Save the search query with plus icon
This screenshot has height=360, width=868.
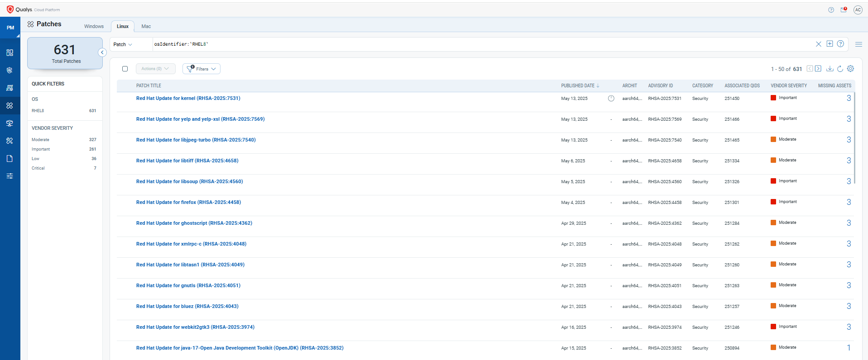pos(830,43)
